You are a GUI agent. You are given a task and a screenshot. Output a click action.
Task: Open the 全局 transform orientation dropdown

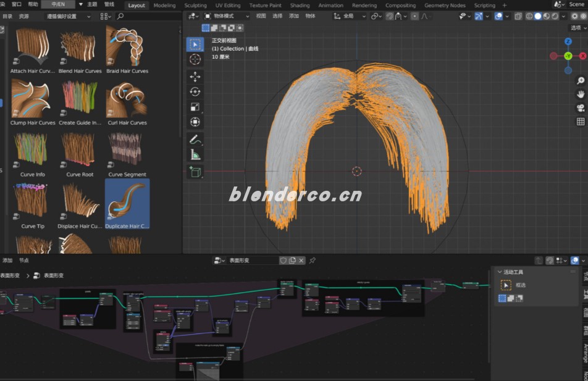pyautogui.click(x=350, y=16)
